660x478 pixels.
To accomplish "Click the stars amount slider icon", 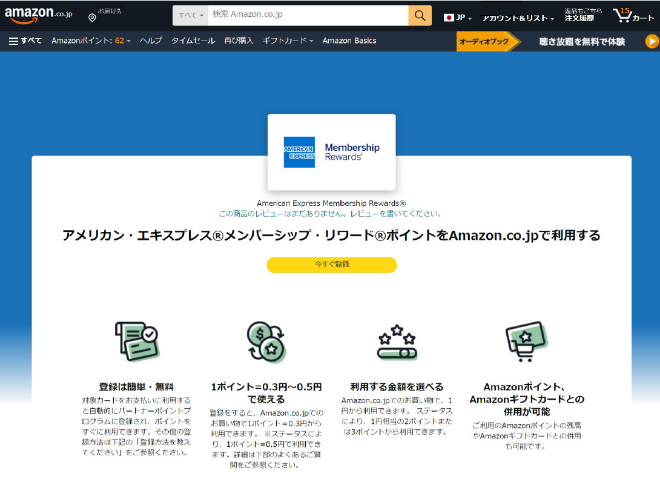I will (x=396, y=343).
